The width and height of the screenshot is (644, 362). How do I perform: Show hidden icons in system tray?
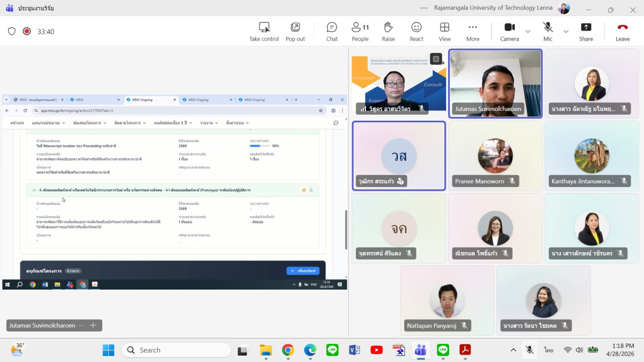(513, 350)
